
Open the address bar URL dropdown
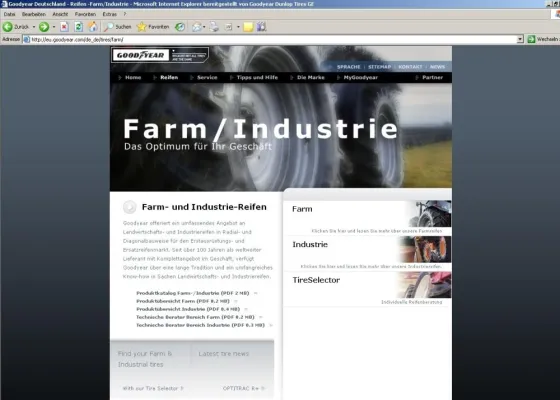pos(520,39)
